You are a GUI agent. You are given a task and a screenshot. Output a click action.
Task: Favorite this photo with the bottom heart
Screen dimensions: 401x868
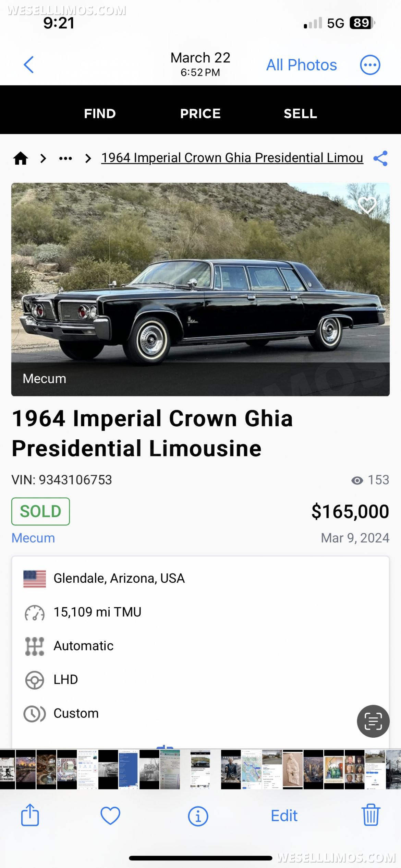(110, 816)
